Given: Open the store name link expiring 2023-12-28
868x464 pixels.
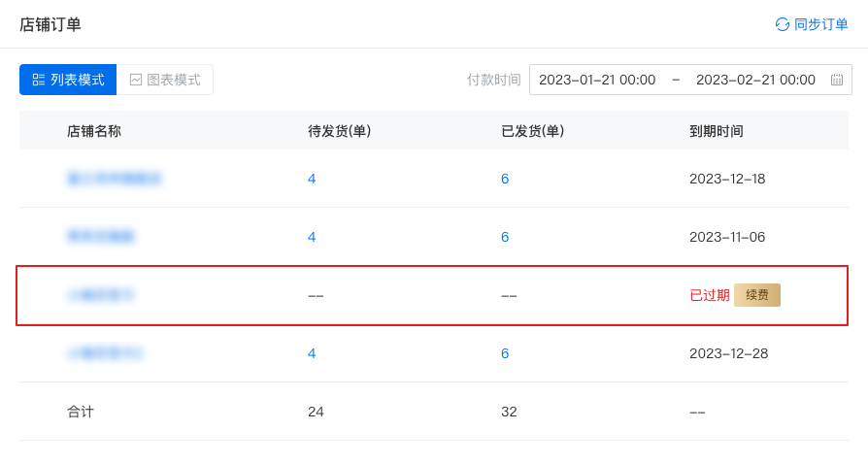Looking at the screenshot, I should tap(105, 353).
